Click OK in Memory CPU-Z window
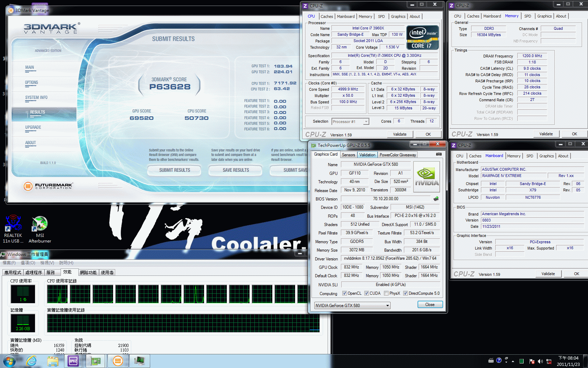588x368 pixels. coord(574,134)
